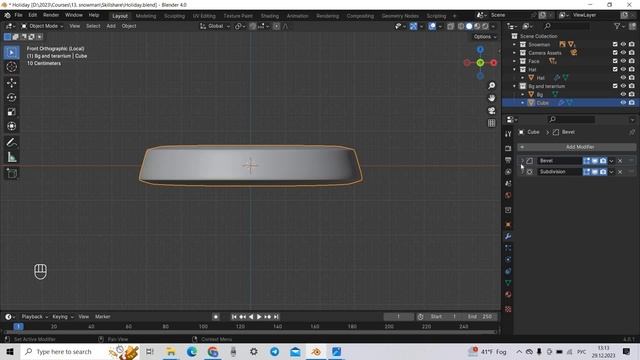Select the Select Box tool
Screen dimensions: 640x360
[11, 53]
